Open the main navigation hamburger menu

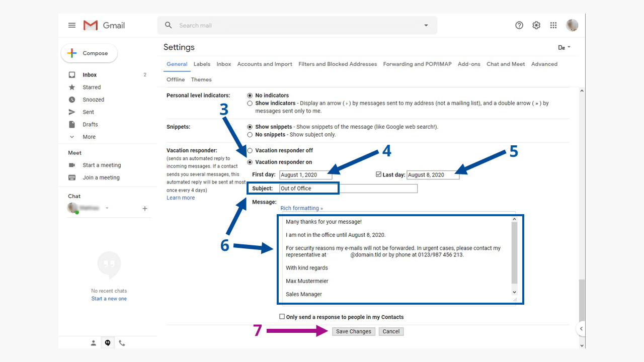[71, 25]
